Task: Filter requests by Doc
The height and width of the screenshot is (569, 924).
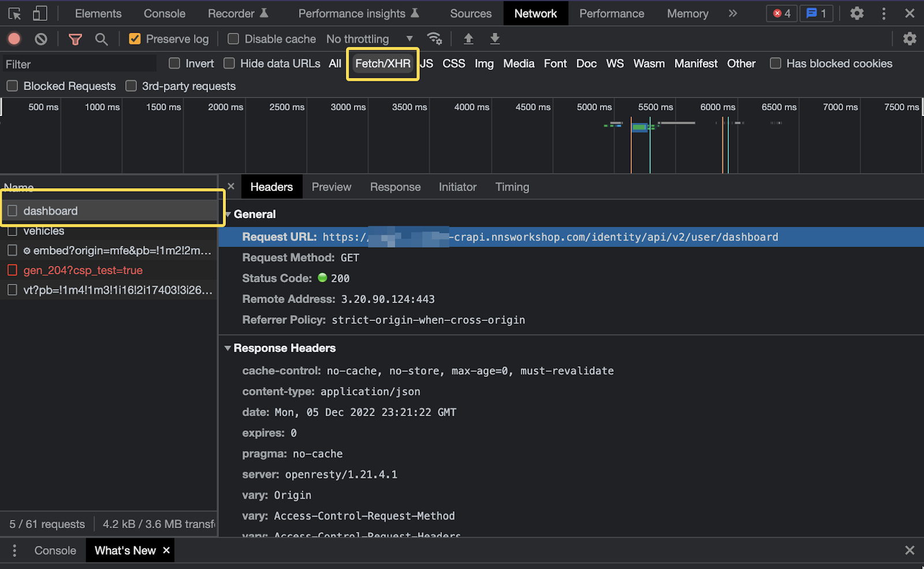Action: (586, 63)
